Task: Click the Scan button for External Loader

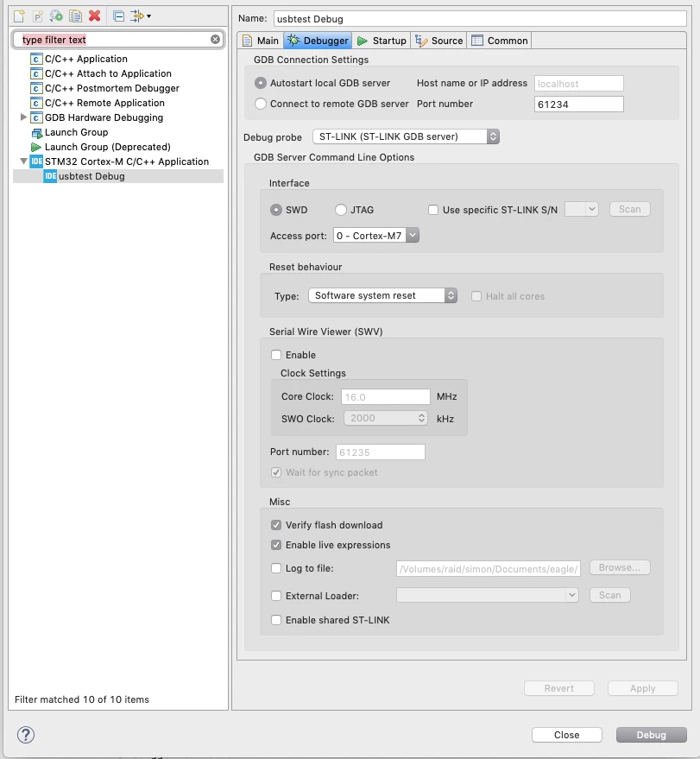Action: (609, 595)
